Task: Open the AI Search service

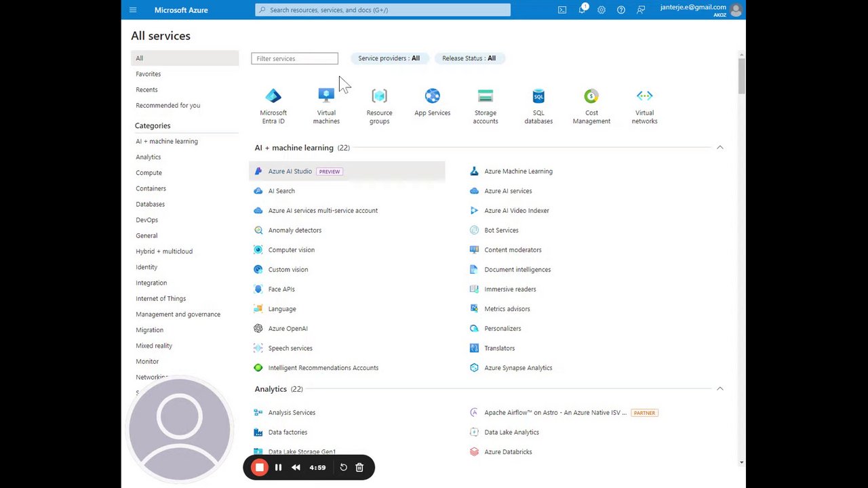Action: tap(281, 191)
